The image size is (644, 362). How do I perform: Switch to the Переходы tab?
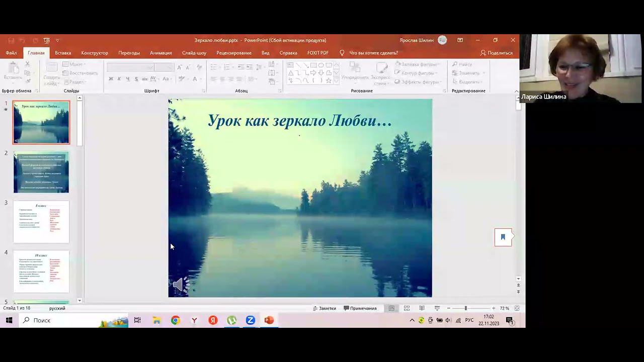[129, 53]
